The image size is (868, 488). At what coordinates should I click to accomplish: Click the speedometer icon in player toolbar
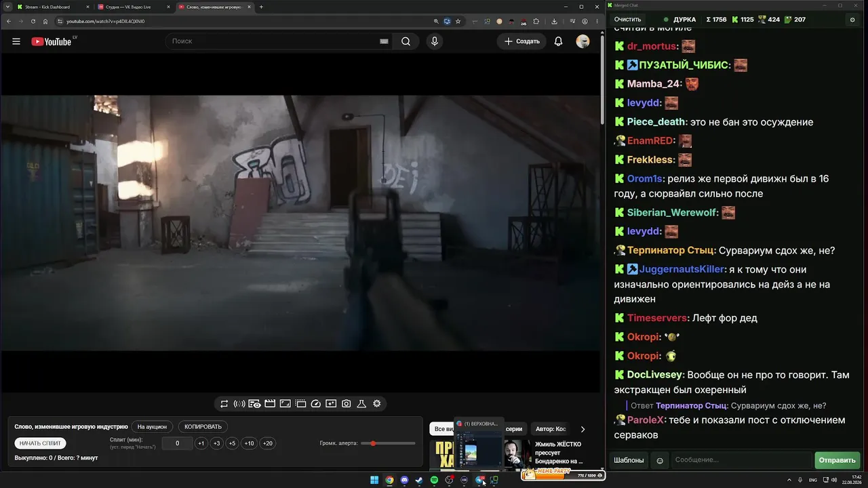point(315,404)
